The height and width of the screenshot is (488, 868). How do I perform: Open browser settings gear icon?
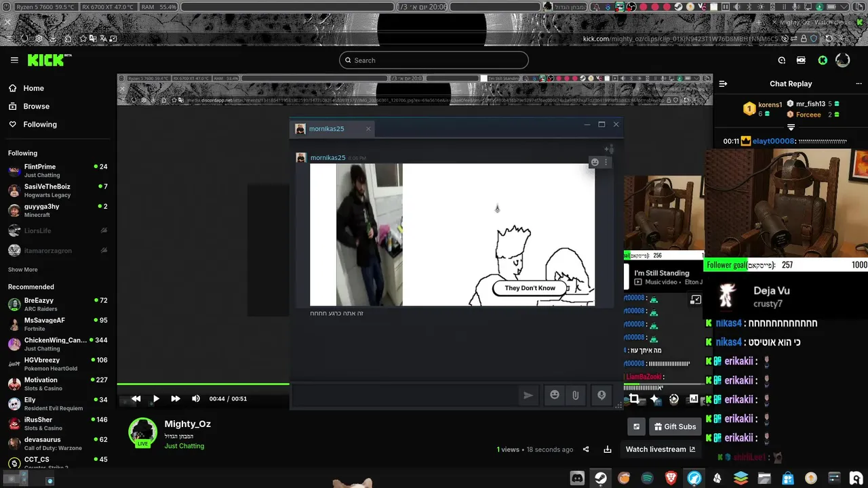tap(39, 39)
